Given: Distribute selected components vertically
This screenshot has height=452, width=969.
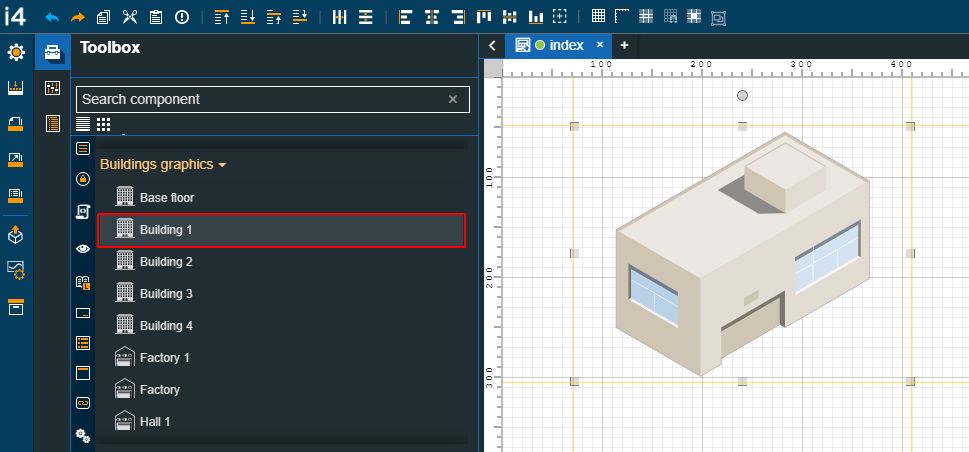Looking at the screenshot, I should pos(366,17).
